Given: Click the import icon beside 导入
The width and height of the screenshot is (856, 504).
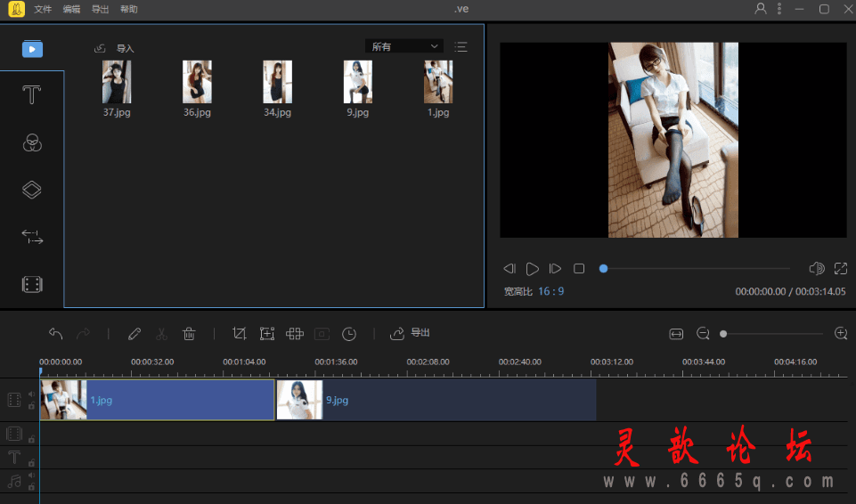Looking at the screenshot, I should coord(100,49).
